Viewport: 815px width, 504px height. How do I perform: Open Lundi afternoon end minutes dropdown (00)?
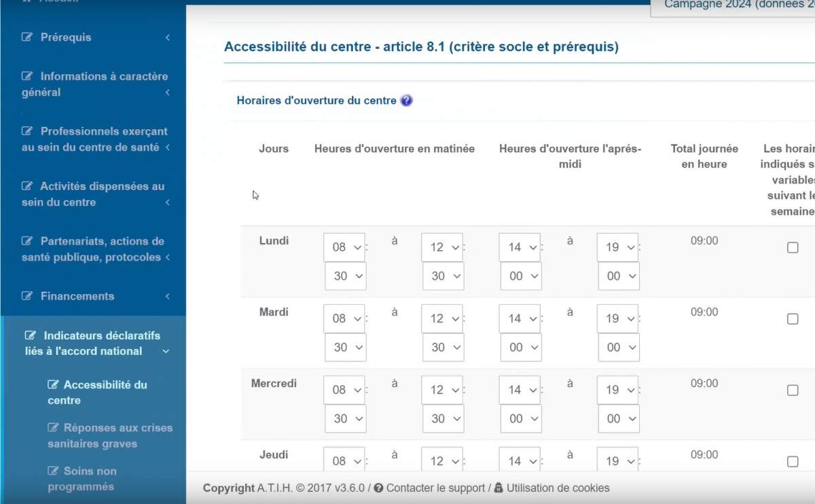pos(619,276)
